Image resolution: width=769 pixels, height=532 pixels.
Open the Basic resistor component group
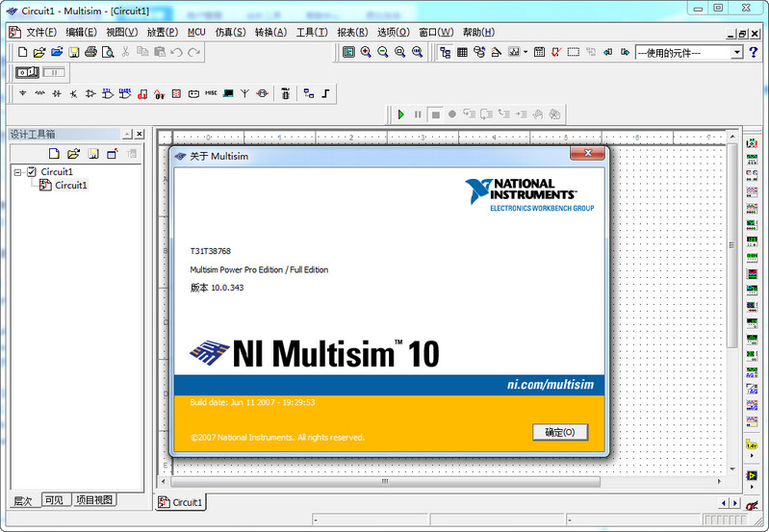[39, 93]
